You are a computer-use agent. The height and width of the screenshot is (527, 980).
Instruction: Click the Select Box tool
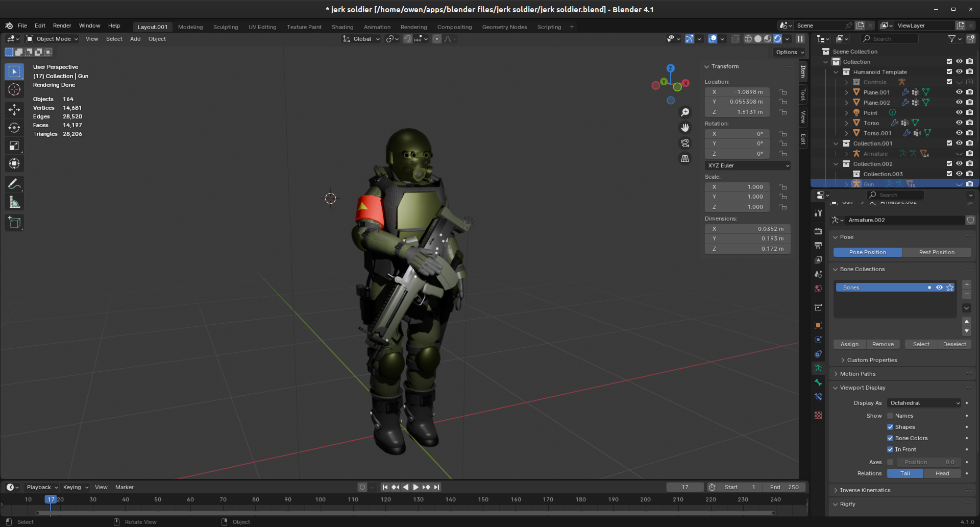14,71
